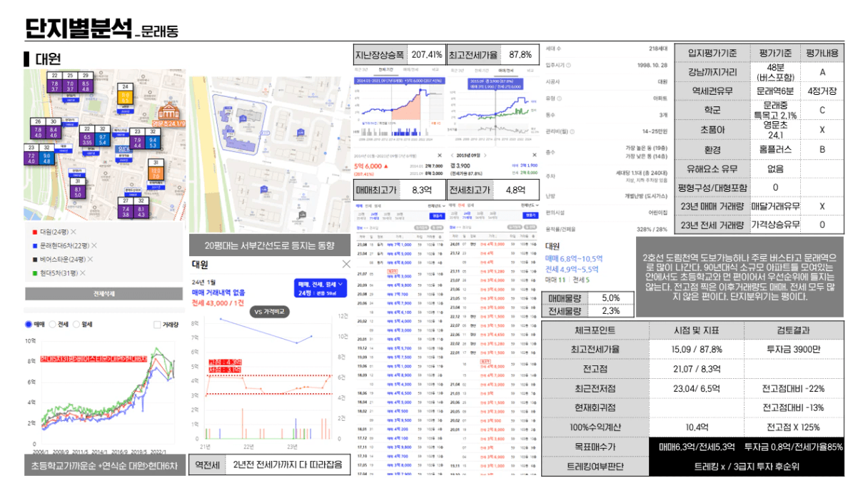This screenshot has height=488, width=868.
Task: Click the 투자금 3900만 cell
Action: point(794,350)
